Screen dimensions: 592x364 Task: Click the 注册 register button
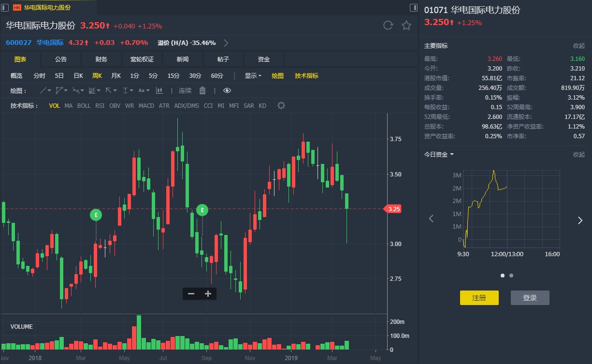click(479, 298)
